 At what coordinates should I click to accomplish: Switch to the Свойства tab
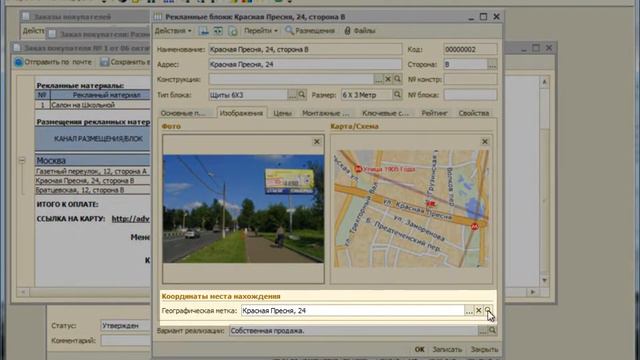[473, 113]
